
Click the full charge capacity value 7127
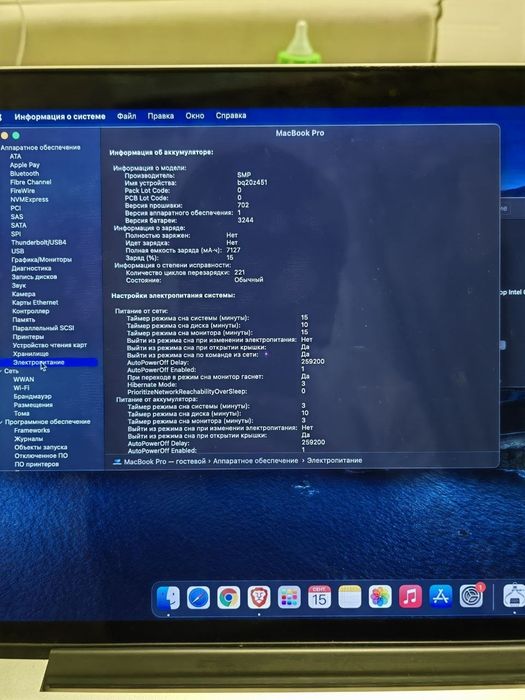pyautogui.click(x=233, y=250)
